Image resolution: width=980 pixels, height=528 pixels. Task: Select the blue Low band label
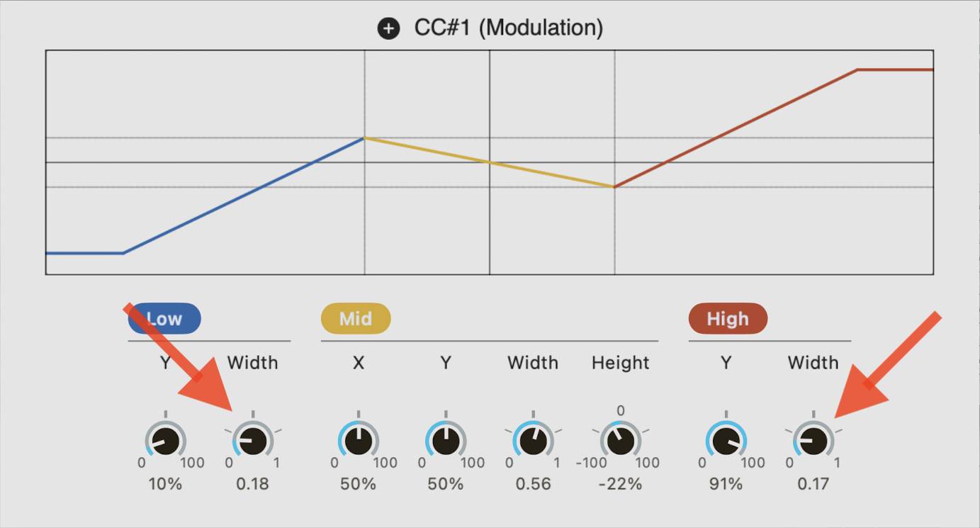[x=164, y=319]
